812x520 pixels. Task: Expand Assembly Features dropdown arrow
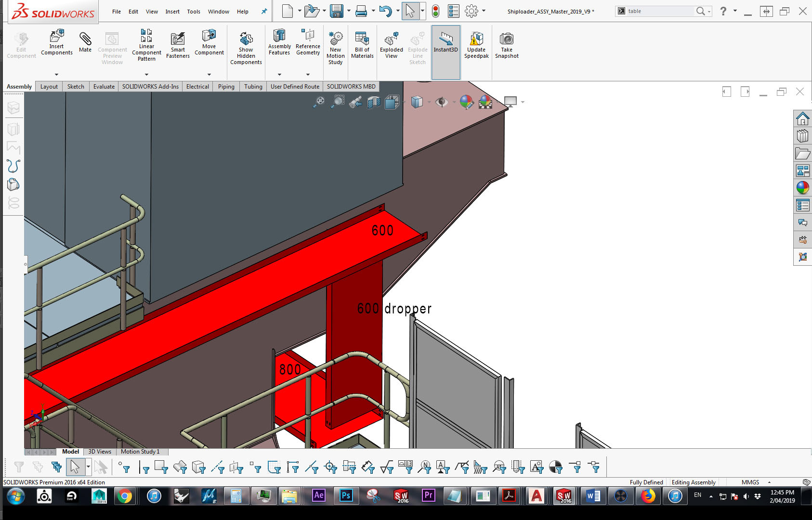coord(279,75)
